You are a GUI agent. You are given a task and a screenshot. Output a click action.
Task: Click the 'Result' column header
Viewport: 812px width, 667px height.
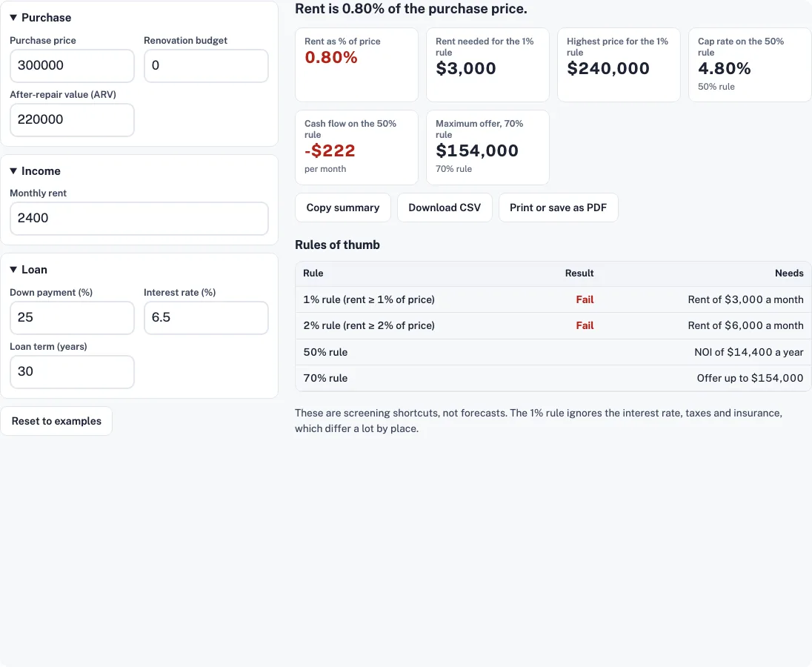click(x=579, y=273)
